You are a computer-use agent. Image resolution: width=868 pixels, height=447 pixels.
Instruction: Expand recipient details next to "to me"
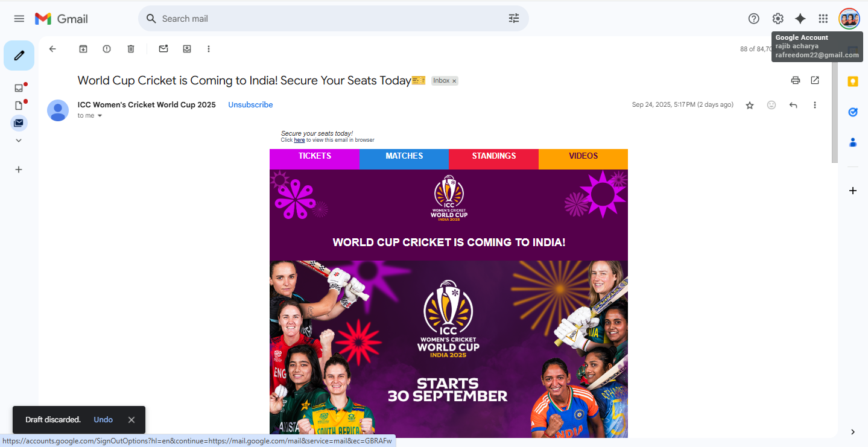[100, 116]
